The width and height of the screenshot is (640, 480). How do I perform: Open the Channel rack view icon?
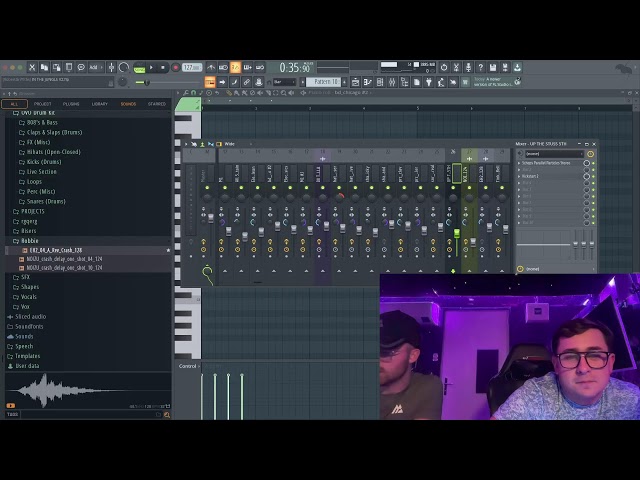[x=380, y=82]
